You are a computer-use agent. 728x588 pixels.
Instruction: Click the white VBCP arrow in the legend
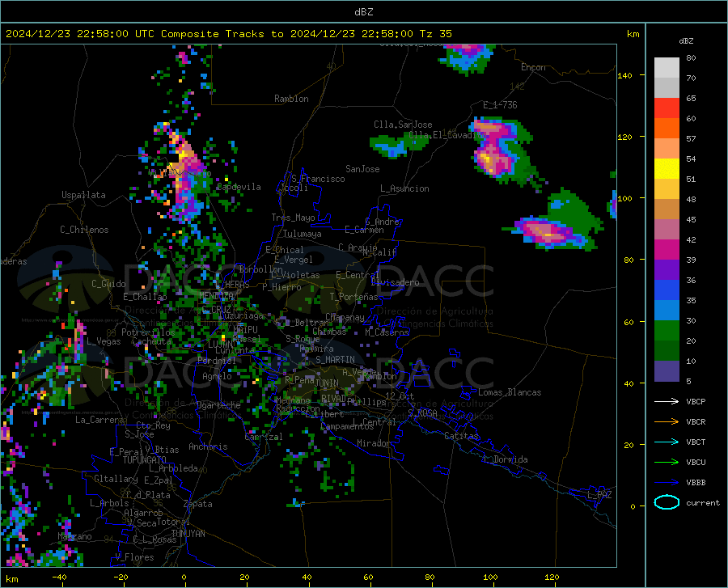point(667,401)
